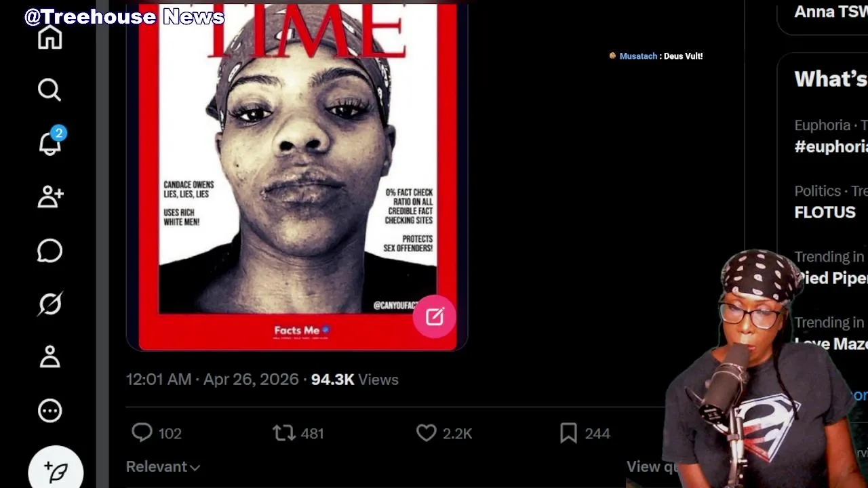
Task: Bookmark the post with 244 saves
Action: click(x=585, y=433)
